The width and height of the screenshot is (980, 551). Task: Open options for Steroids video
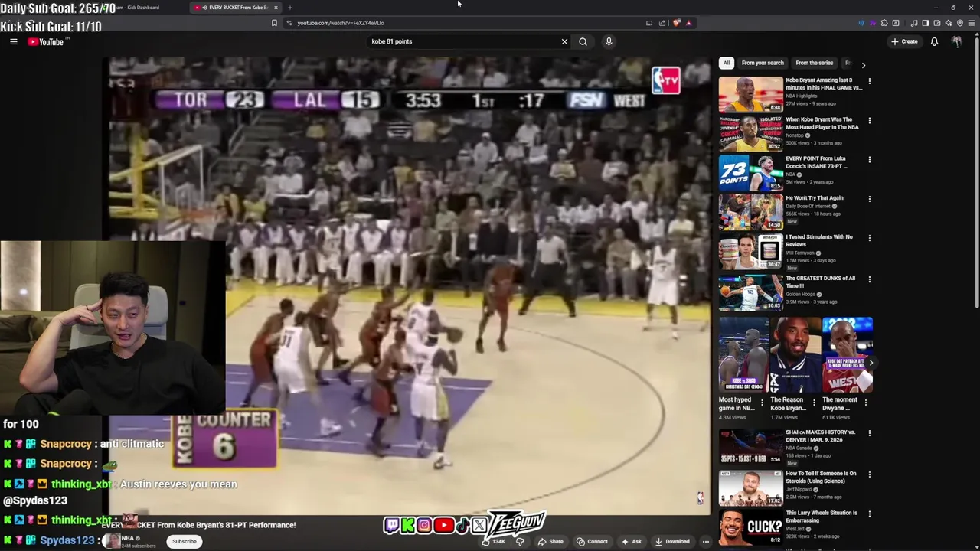tap(869, 474)
